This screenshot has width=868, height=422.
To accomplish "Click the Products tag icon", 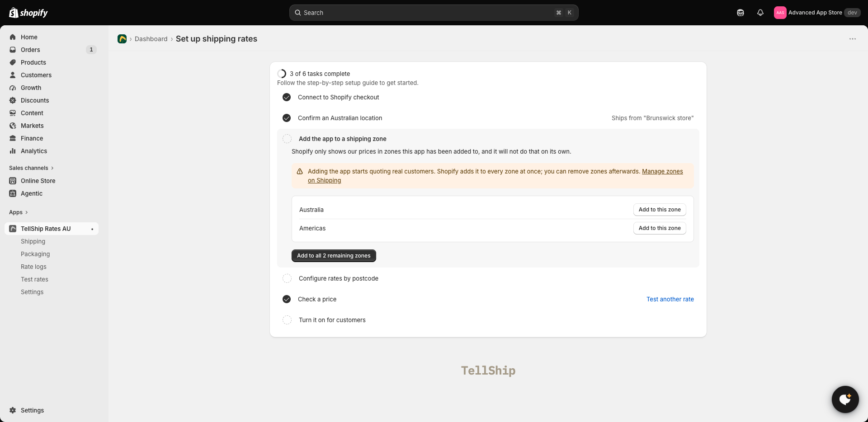I will [13, 62].
